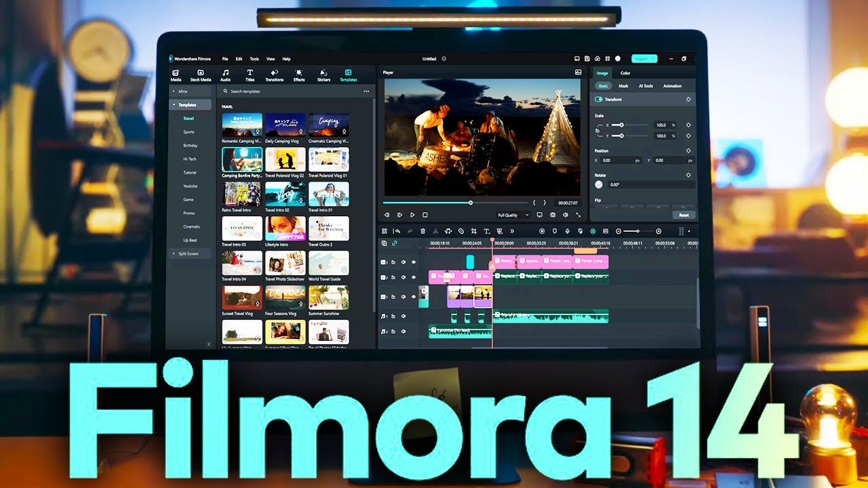Adjust the Scale X slider
The image size is (868, 488).
click(631, 125)
